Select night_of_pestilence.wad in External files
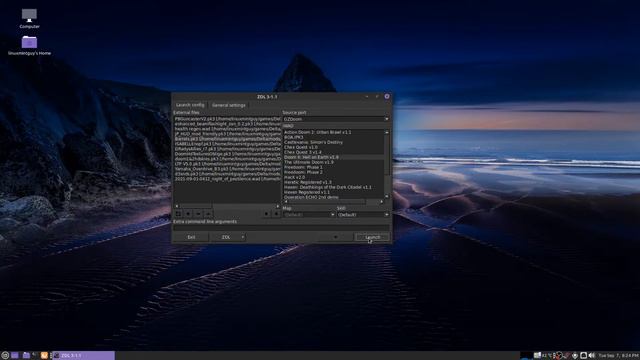Screen dimensions: 640x360 click(227, 179)
